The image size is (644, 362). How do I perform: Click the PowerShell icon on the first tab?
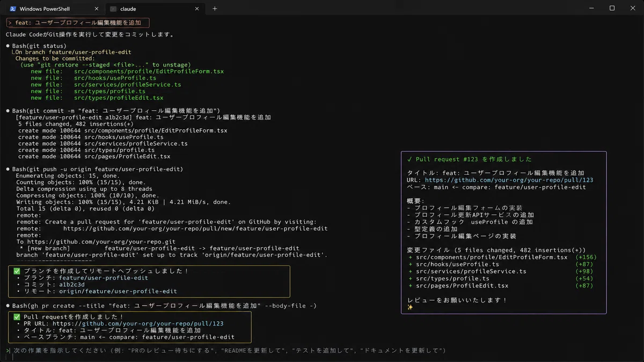point(12,9)
